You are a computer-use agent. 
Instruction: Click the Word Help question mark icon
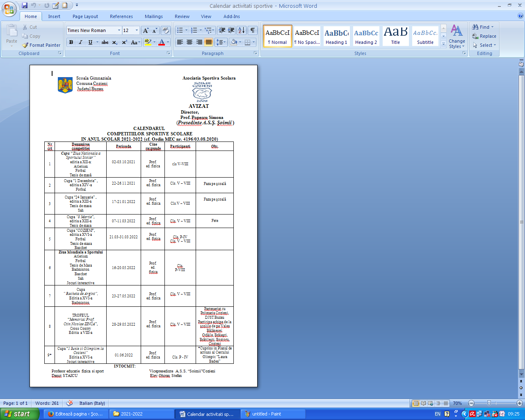click(520, 16)
